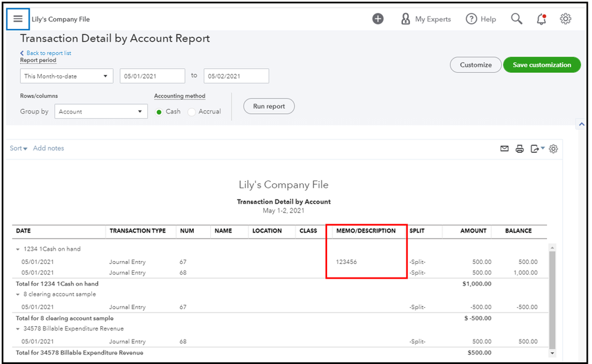
Task: Open notifications bell
Action: pos(542,19)
